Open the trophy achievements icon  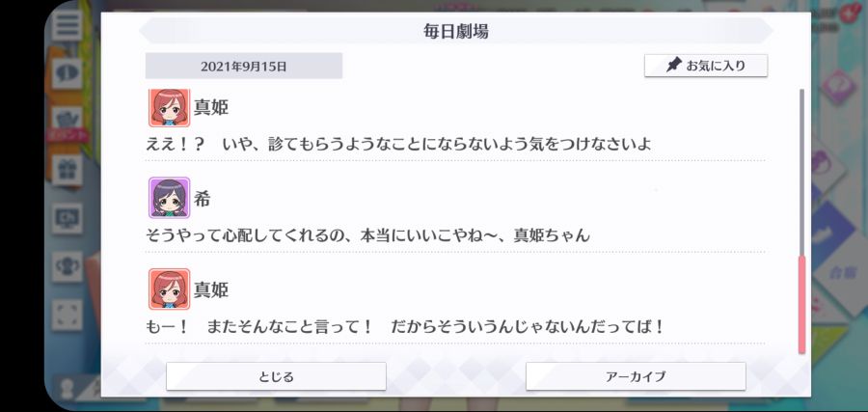pos(67,266)
